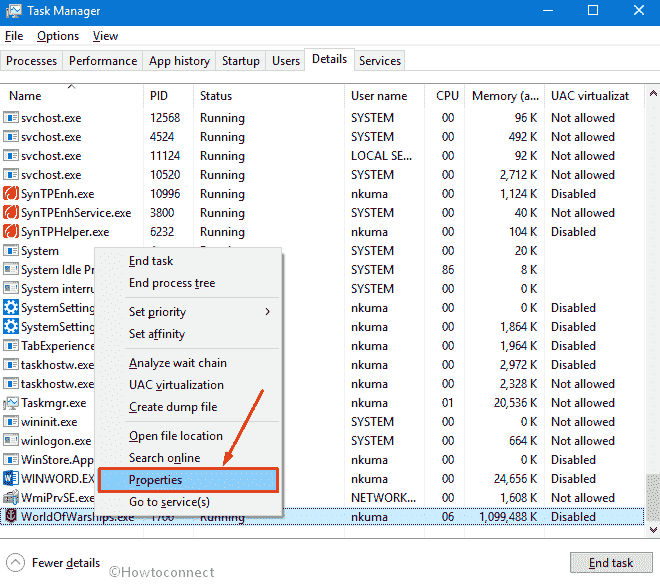Click the red SynTPEnh.exe icon
660x587 pixels.
pos(11,194)
